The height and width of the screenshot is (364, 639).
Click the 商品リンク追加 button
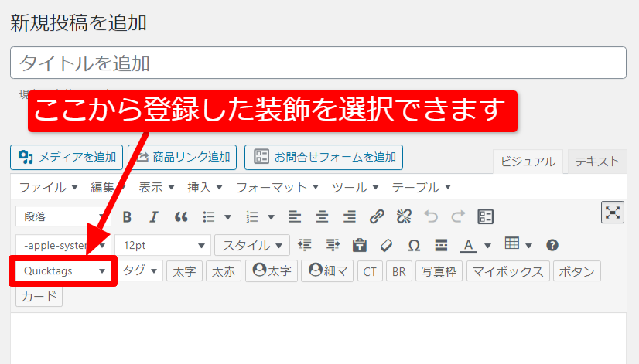182,157
